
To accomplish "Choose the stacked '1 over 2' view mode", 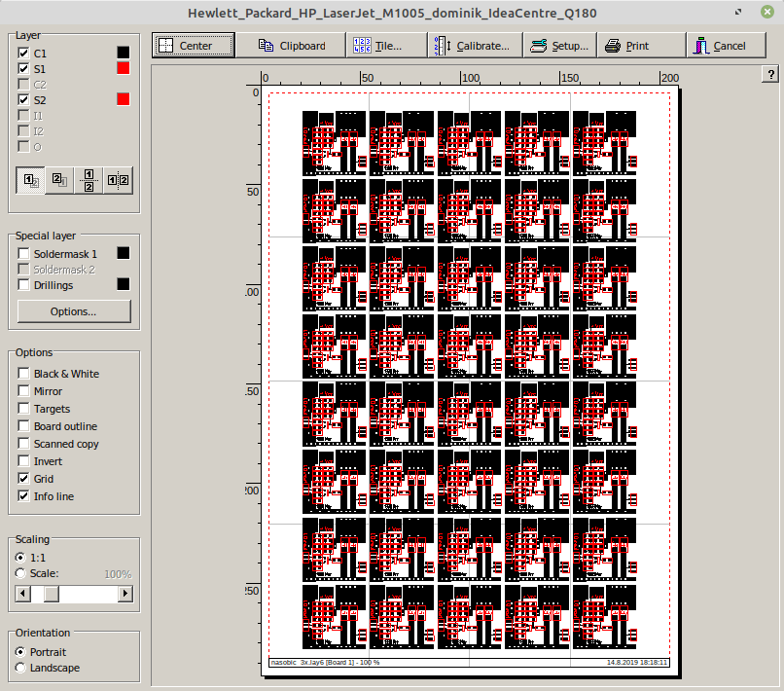I will 88,180.
